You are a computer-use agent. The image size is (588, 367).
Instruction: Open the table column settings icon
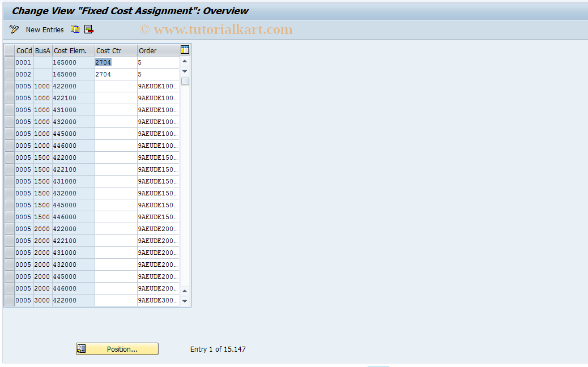click(185, 50)
